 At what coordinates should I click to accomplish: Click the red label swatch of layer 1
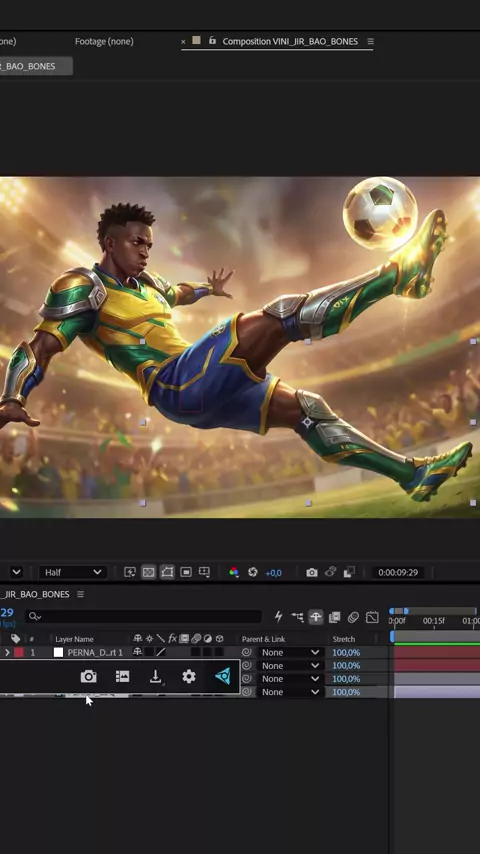(x=19, y=652)
